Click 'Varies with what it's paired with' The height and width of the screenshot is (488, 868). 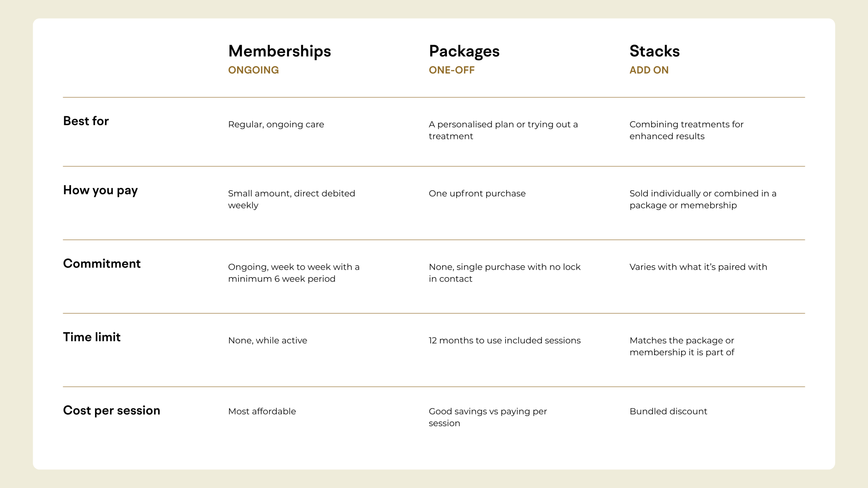point(698,267)
